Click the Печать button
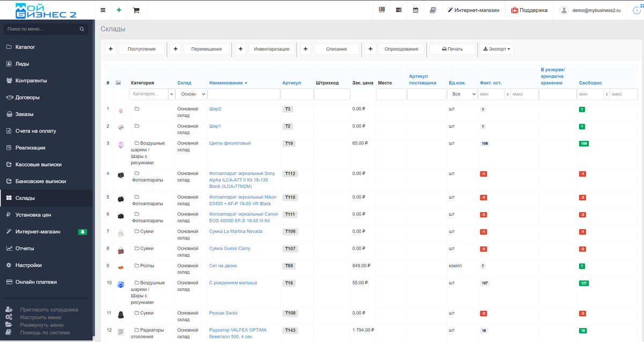Screen dimensions: 644x342 [452, 49]
